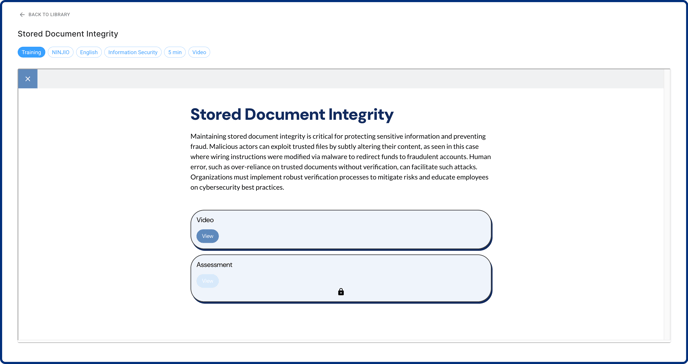Click the Video card label
This screenshot has height=364, width=688.
[x=205, y=220]
